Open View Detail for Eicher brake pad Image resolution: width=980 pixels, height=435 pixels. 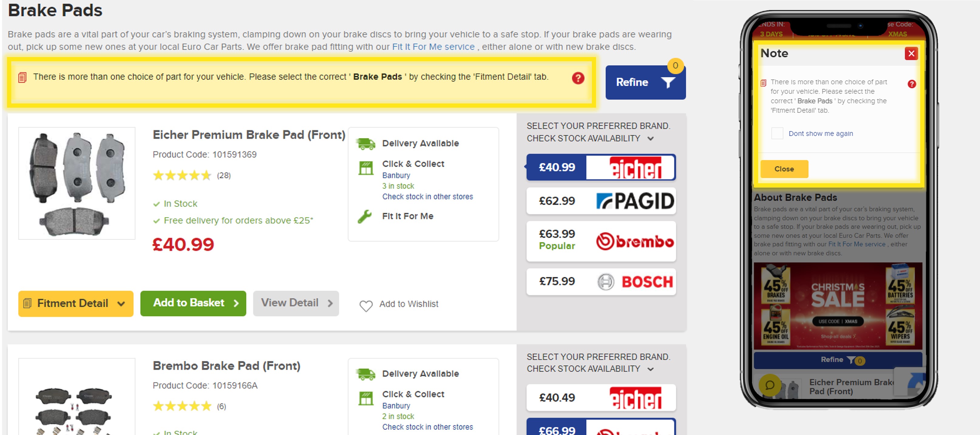coord(296,303)
